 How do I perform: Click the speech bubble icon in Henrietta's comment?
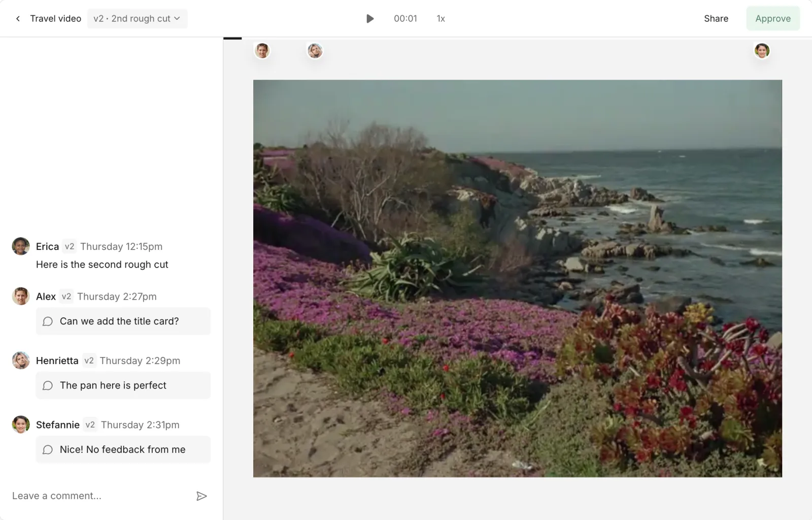48,385
